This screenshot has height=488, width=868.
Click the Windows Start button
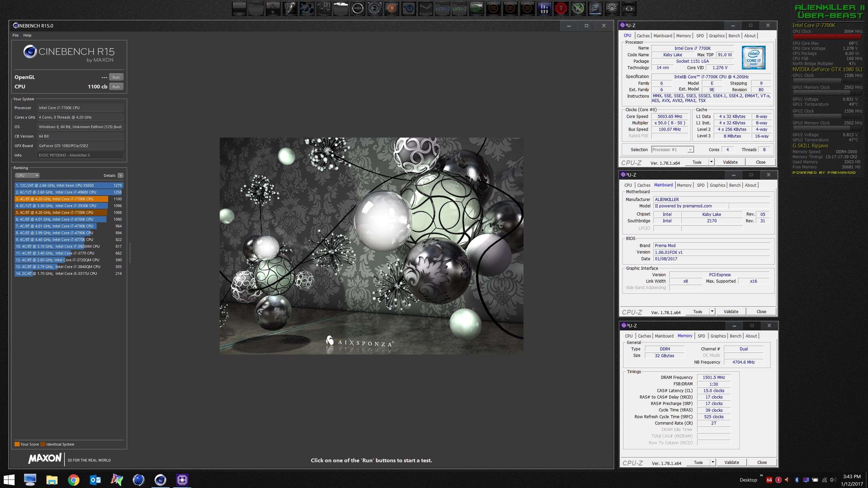coord(9,480)
